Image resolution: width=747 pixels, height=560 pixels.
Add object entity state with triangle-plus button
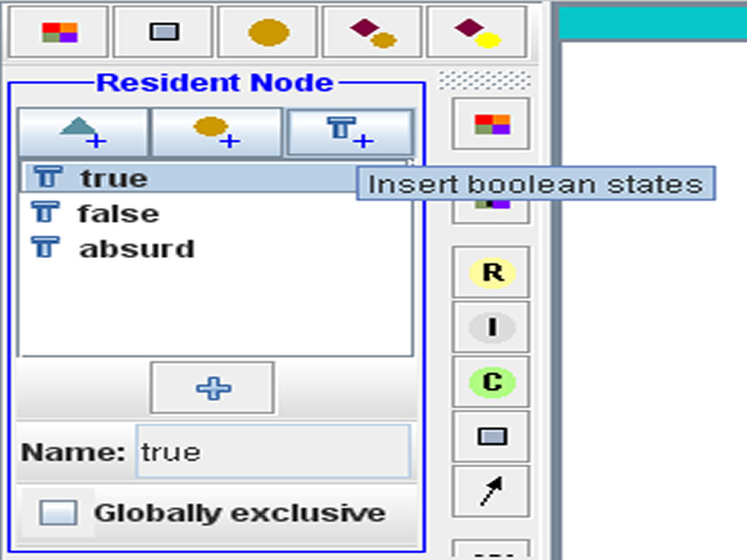(x=83, y=132)
